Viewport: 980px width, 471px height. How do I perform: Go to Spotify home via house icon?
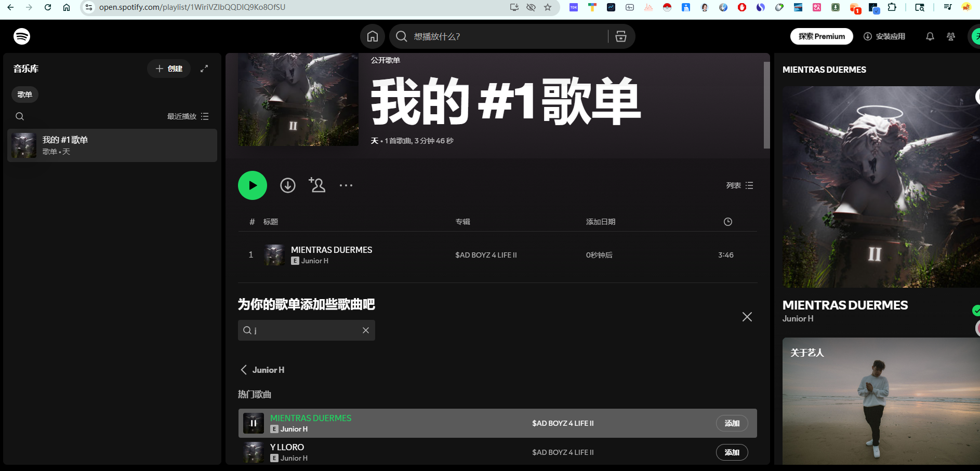coord(373,36)
